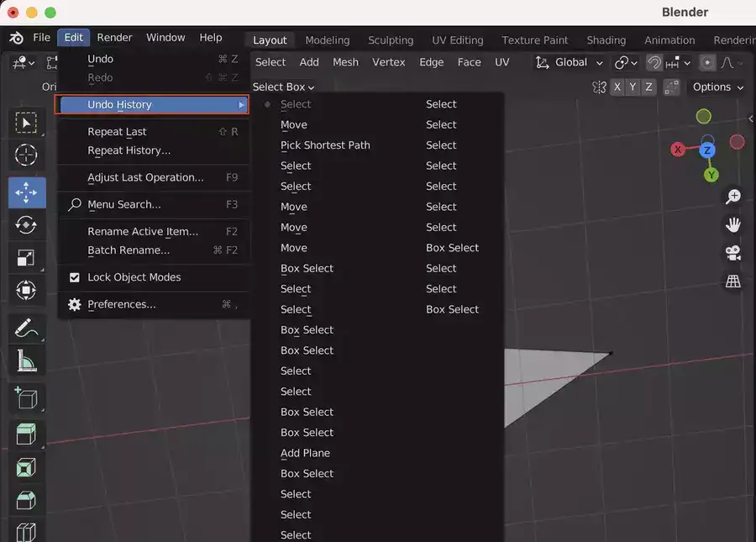Select the Scale tool
Image resolution: width=756 pixels, height=542 pixels.
click(x=27, y=257)
